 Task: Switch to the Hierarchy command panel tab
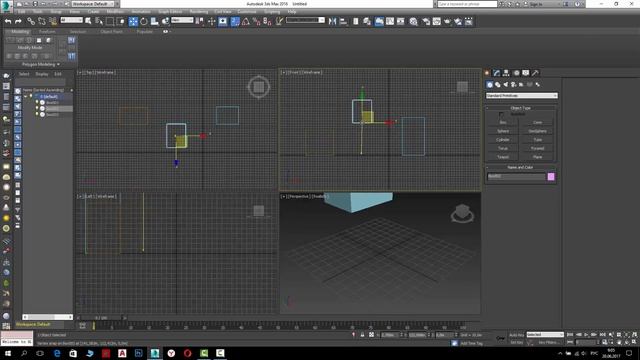click(x=506, y=73)
